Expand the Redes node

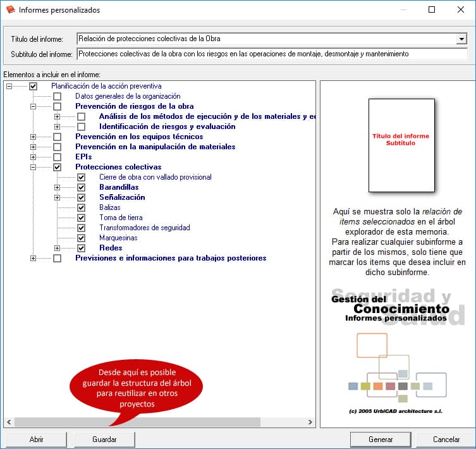(x=57, y=248)
